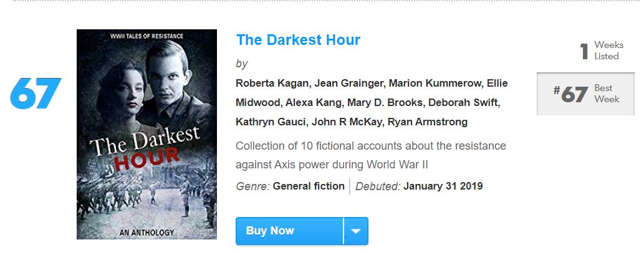Click the #67 Best Week box
644x270 pixels.
point(585,94)
